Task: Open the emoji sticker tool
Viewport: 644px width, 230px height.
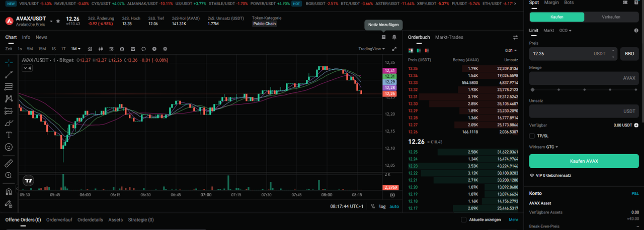Action: tap(9, 147)
